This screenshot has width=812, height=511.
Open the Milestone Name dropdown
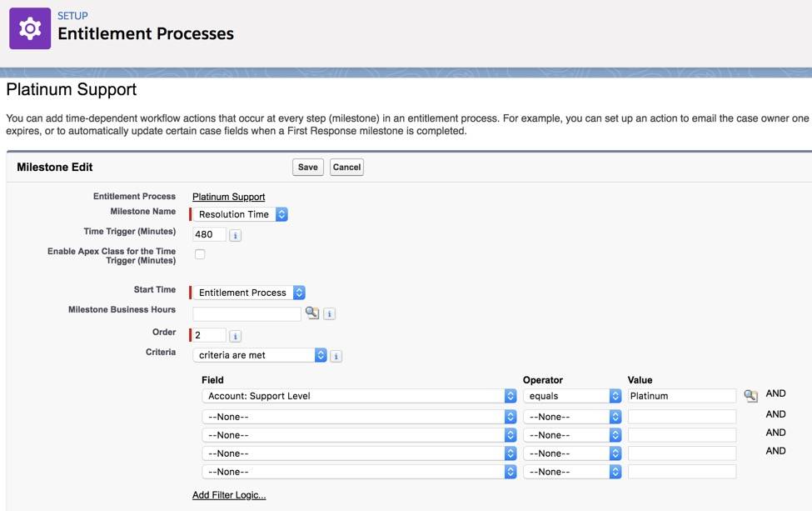(281, 214)
